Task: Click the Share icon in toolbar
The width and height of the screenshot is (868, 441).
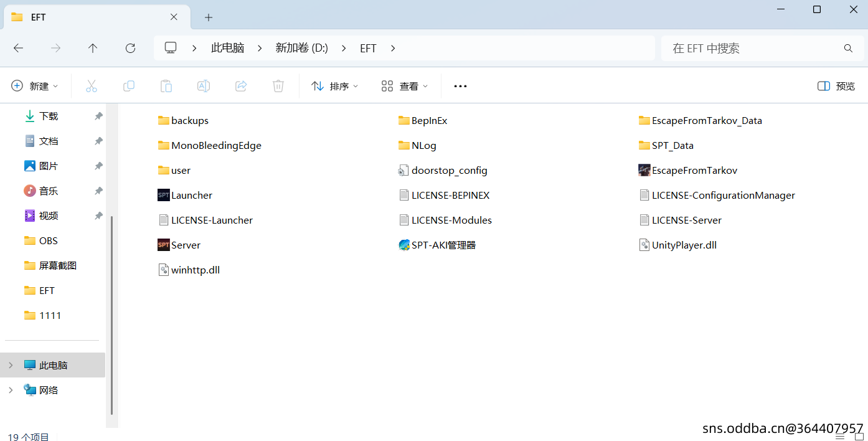Action: pyautogui.click(x=241, y=86)
